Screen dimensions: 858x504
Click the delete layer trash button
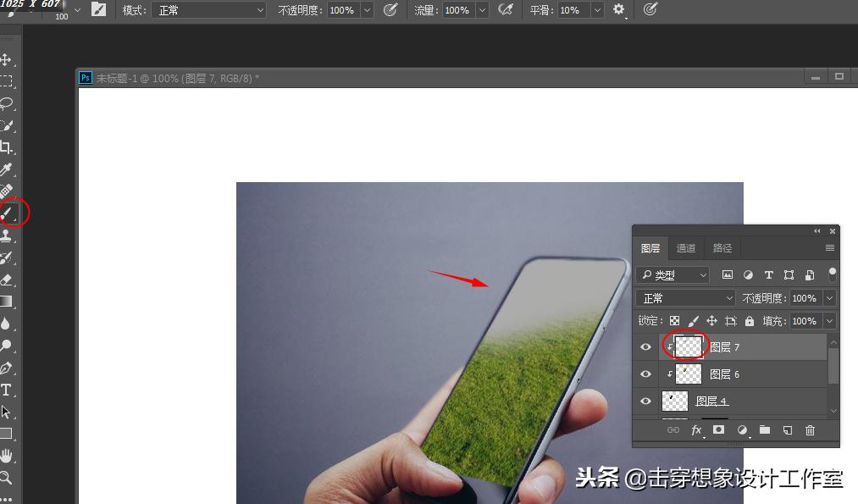tap(810, 430)
